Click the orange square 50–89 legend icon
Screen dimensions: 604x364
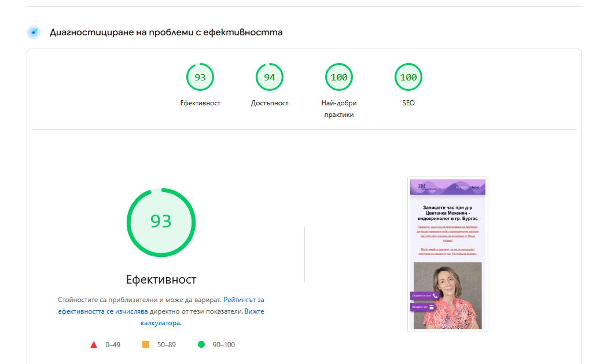point(146,345)
